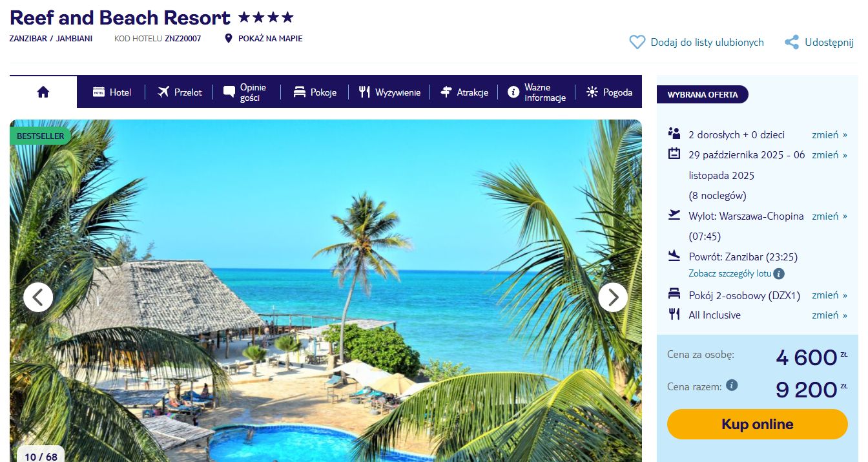Screen dimensions: 868x462
Task: Click the map pin icon
Action: [228, 39]
